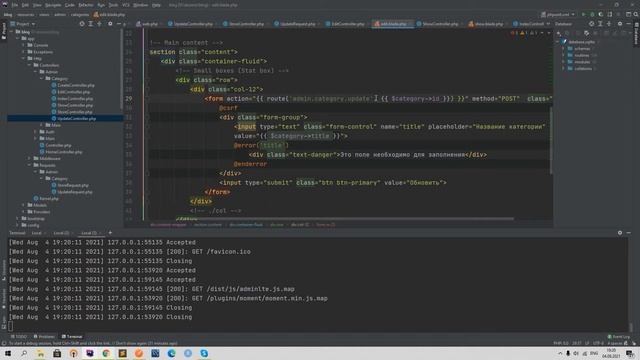640x360 pixels.
Task: Start debugging with the bug icon
Action: point(592,14)
